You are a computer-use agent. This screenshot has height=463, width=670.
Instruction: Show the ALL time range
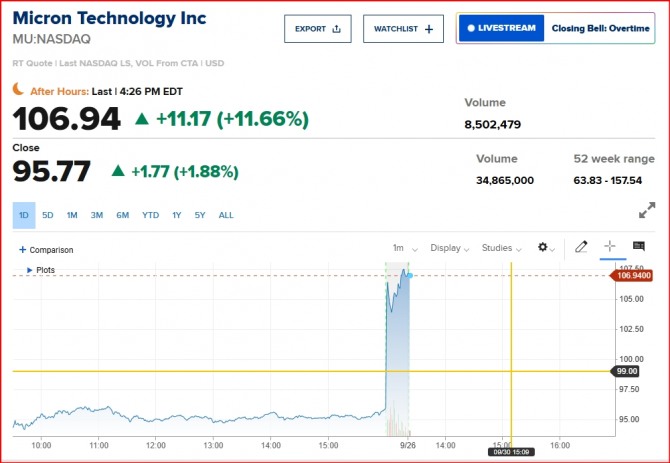[x=226, y=215]
